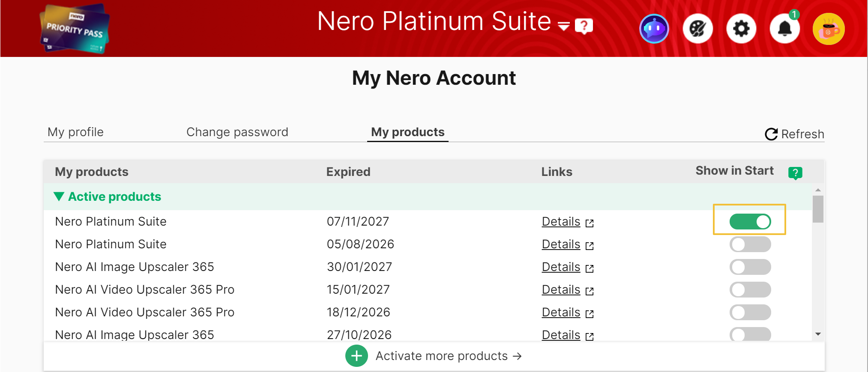Screen dimensions: 868x372
Task: Switch to Change password tab
Action: (237, 132)
